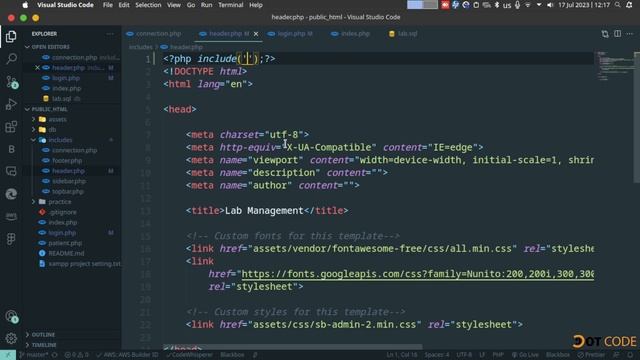The image size is (640, 360).
Task: Click errors and warnings count in status bar
Action: (77, 355)
